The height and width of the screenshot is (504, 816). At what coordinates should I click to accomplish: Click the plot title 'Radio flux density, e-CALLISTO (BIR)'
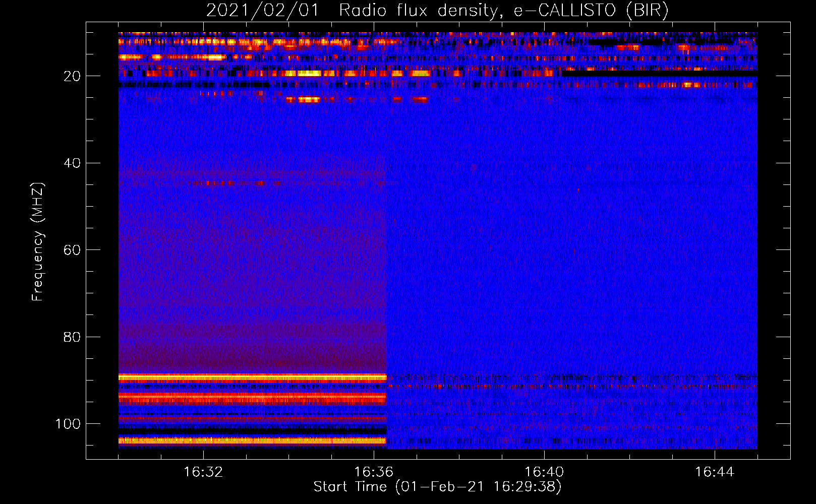point(504,11)
